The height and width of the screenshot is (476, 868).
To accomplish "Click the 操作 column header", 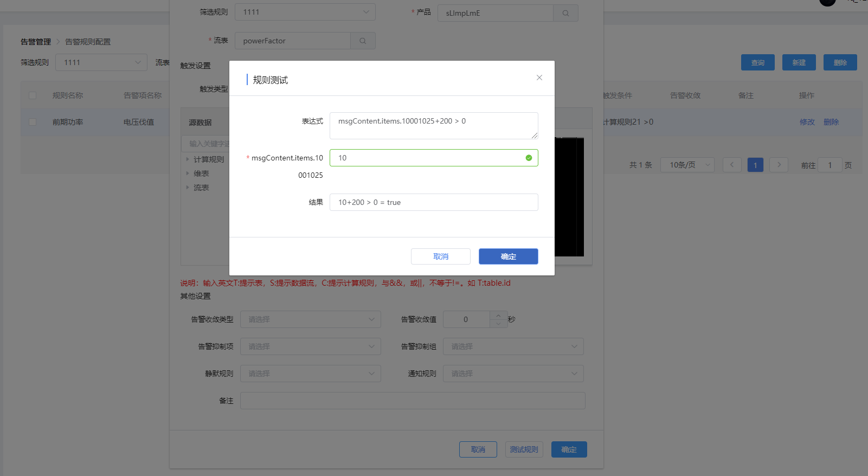I will 807,95.
